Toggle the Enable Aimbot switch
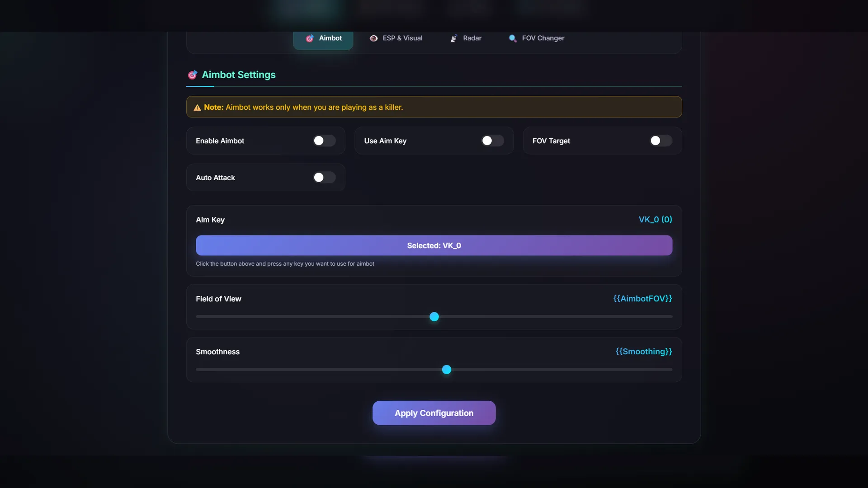868x488 pixels. click(x=324, y=141)
